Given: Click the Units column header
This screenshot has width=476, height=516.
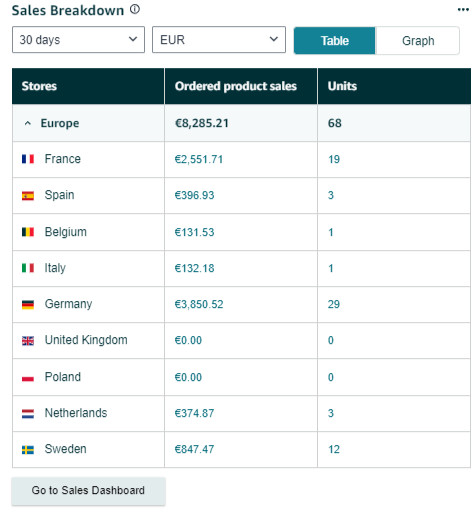Looking at the screenshot, I should 342,86.
